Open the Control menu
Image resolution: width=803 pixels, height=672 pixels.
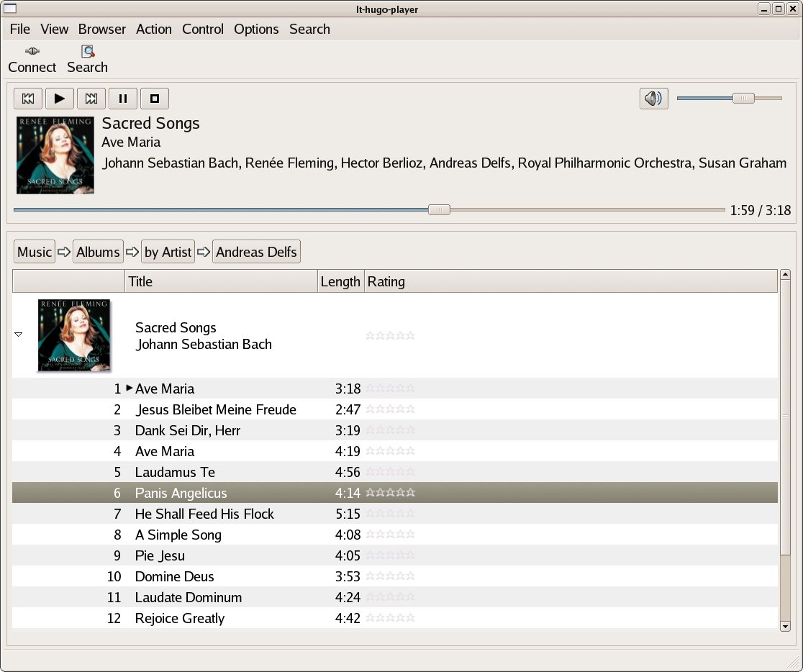(x=203, y=29)
